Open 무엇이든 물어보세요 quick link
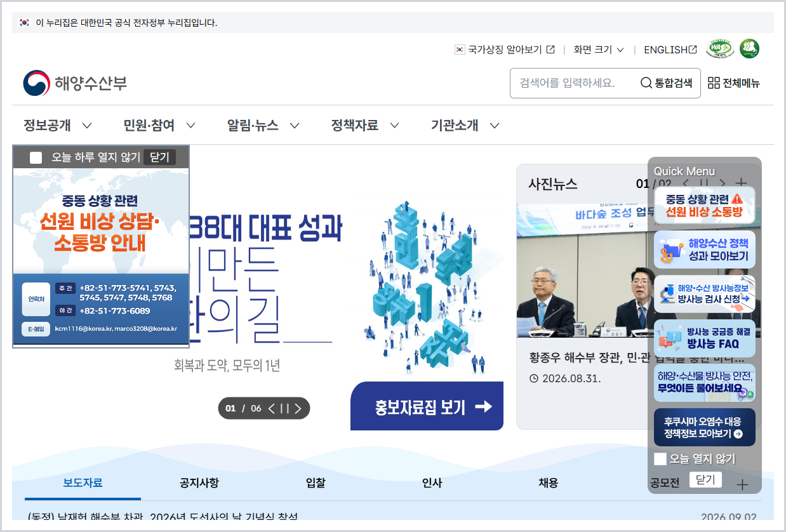The height and width of the screenshot is (532, 786). (x=705, y=383)
